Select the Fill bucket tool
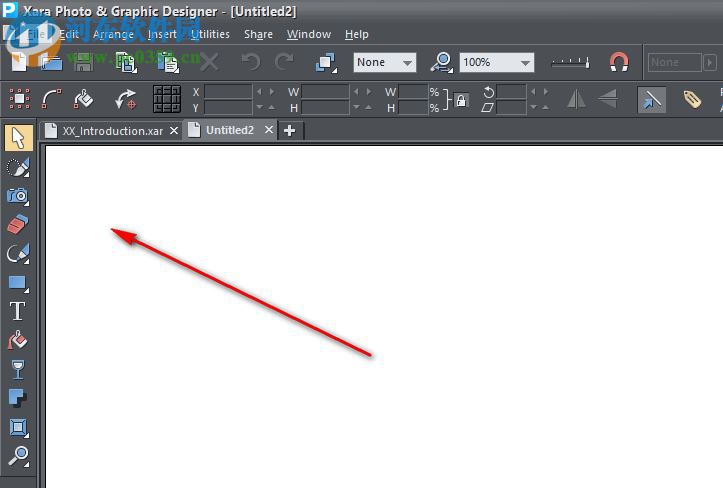The image size is (723, 488). click(x=18, y=340)
